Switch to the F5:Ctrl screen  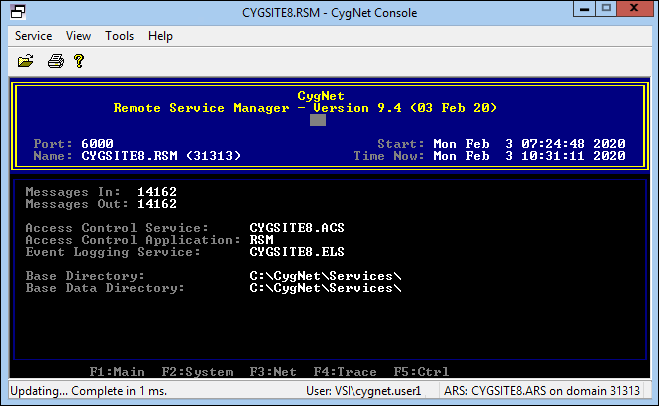coord(421,372)
